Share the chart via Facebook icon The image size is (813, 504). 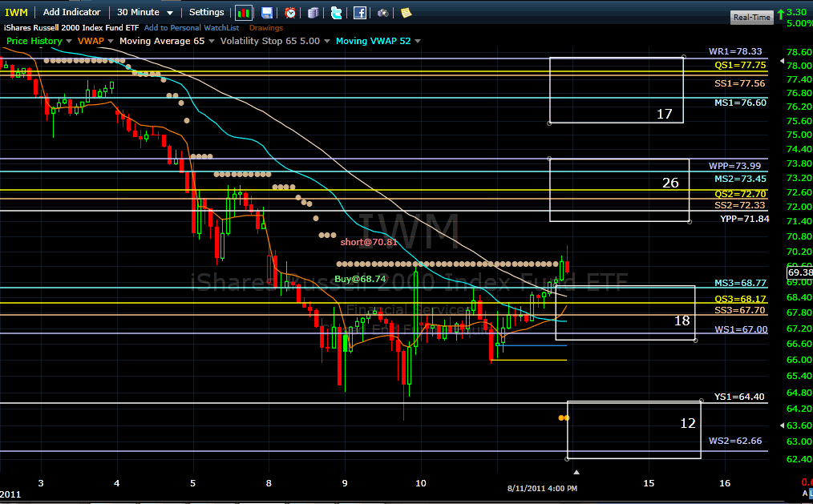(x=360, y=13)
